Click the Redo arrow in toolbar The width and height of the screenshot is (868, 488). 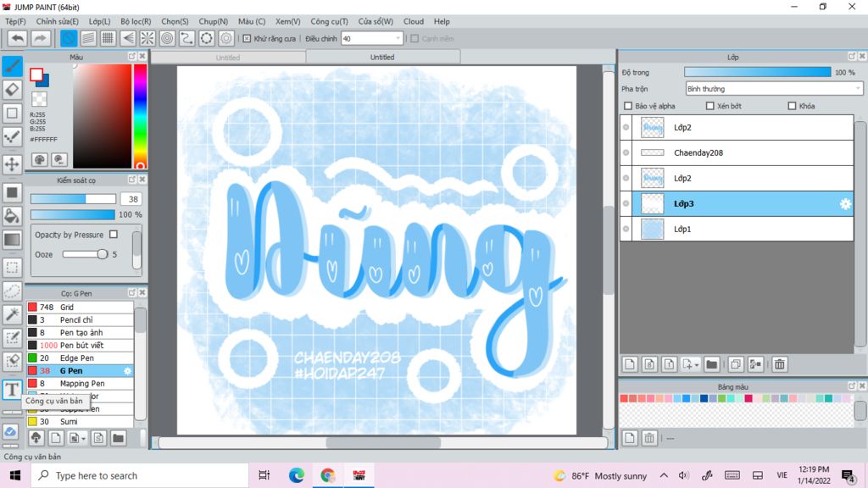(40, 38)
